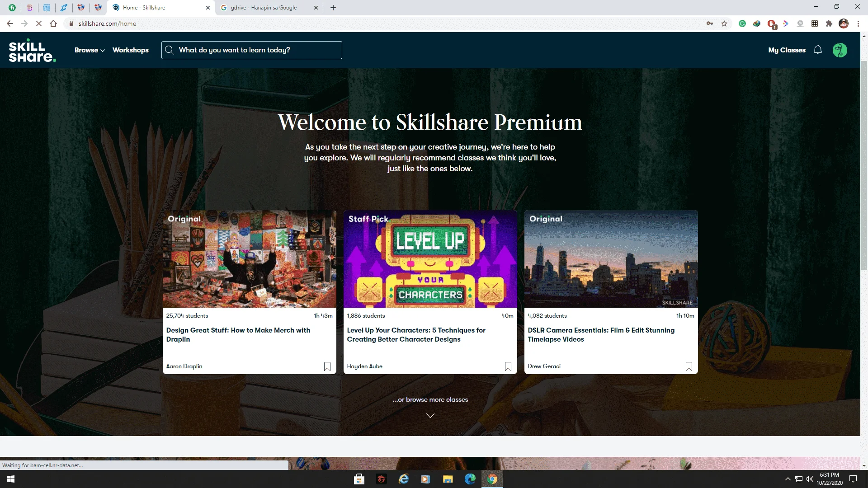Open Microsoft Edge from taskbar
Viewport: 868px width, 488px height.
tap(470, 479)
